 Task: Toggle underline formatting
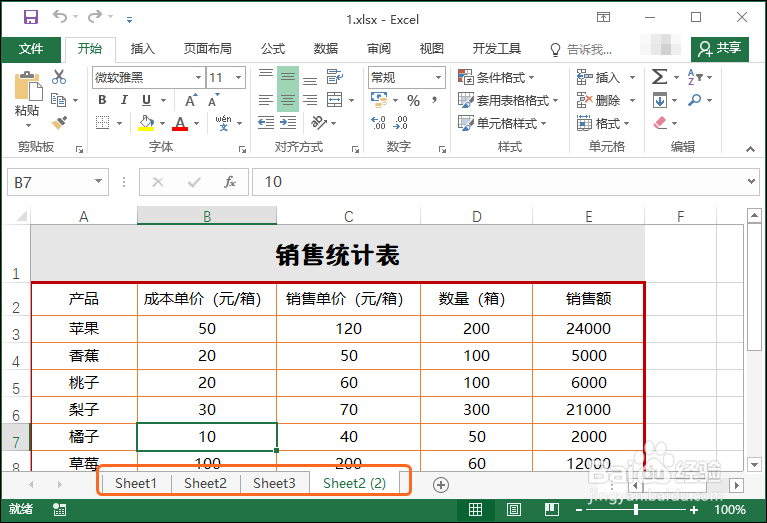(146, 100)
